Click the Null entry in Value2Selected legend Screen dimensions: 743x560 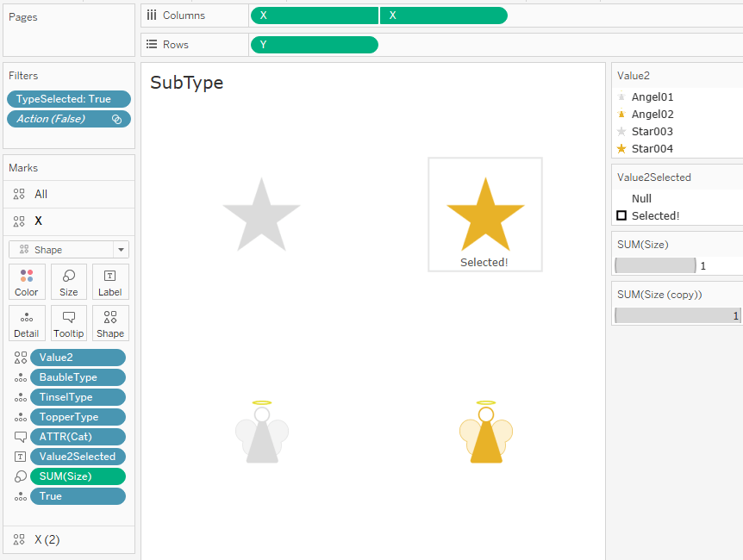pos(641,198)
